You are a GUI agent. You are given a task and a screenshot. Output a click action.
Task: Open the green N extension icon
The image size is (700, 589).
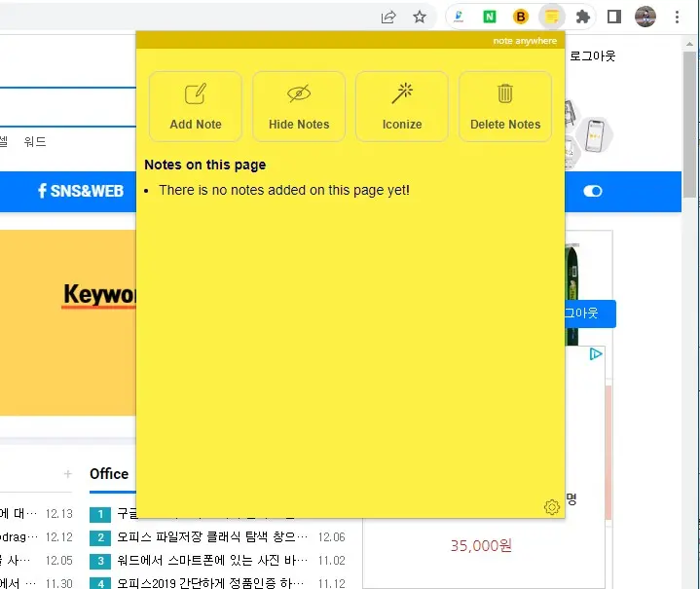coord(490,17)
